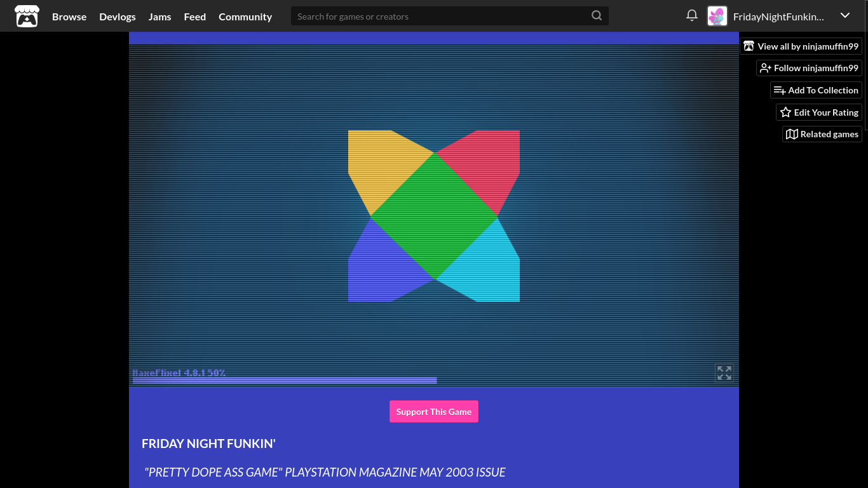Click the HaxeFlixel 4.8.1 50% loading text

[179, 373]
